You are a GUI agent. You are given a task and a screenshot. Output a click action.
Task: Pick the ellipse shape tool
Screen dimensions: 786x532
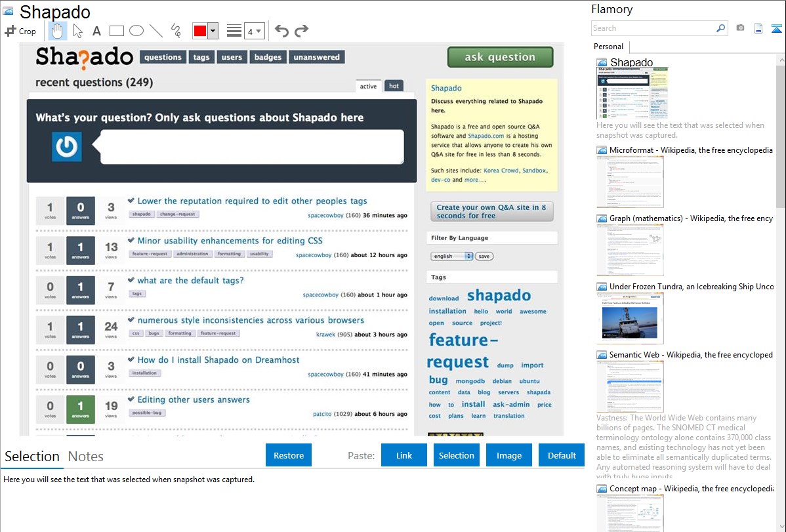click(136, 31)
